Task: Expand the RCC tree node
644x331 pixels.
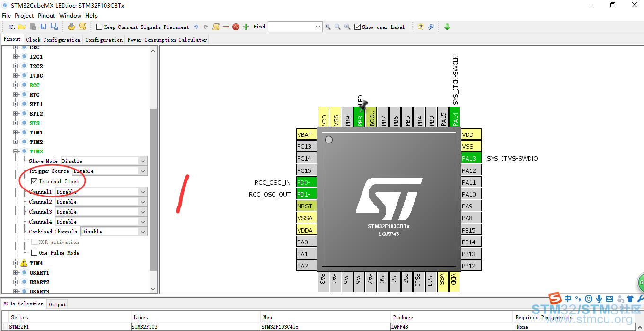Action: point(15,85)
